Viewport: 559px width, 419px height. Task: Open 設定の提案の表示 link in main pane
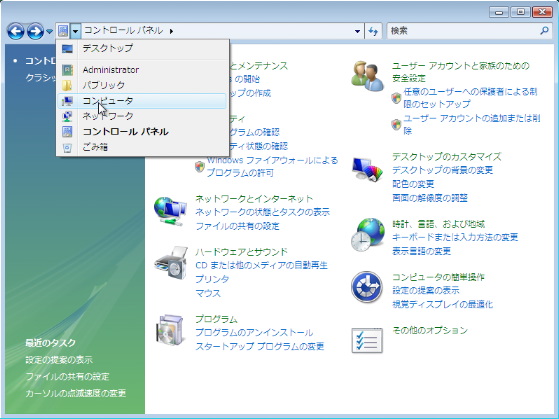(x=426, y=290)
